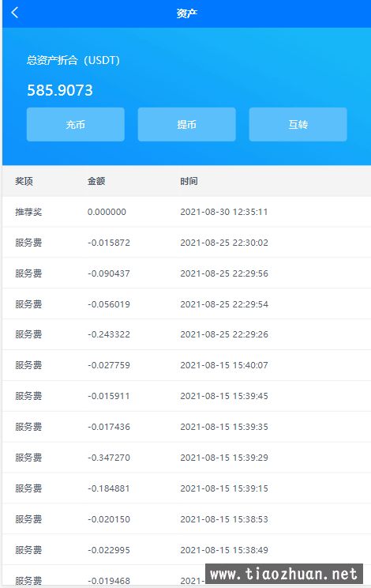The width and height of the screenshot is (371, 588).
Task: Click 服务费 in the -0.015872 row
Action: 28,243
